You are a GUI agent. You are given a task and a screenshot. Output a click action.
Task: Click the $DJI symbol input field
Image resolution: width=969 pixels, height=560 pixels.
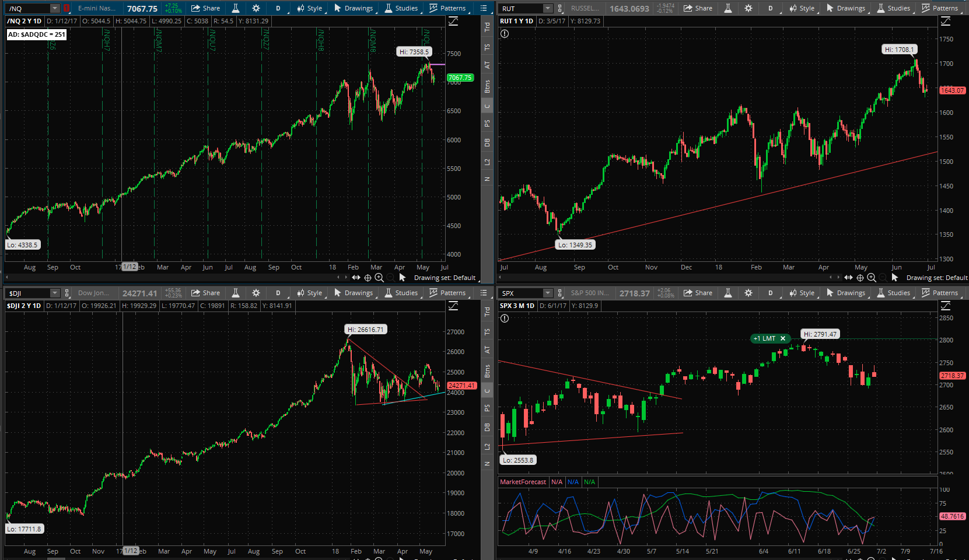(28, 293)
